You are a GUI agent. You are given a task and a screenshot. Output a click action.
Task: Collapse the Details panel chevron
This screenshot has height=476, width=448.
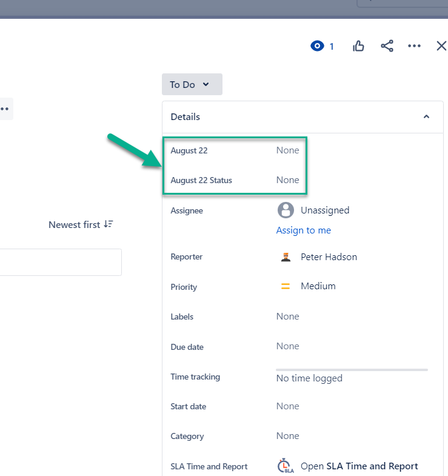(426, 116)
